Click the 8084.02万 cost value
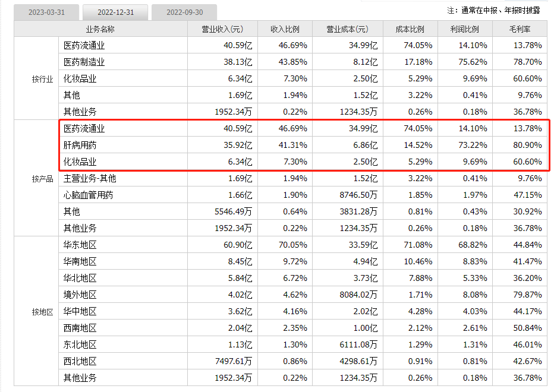This screenshot has height=392, width=554. click(358, 295)
